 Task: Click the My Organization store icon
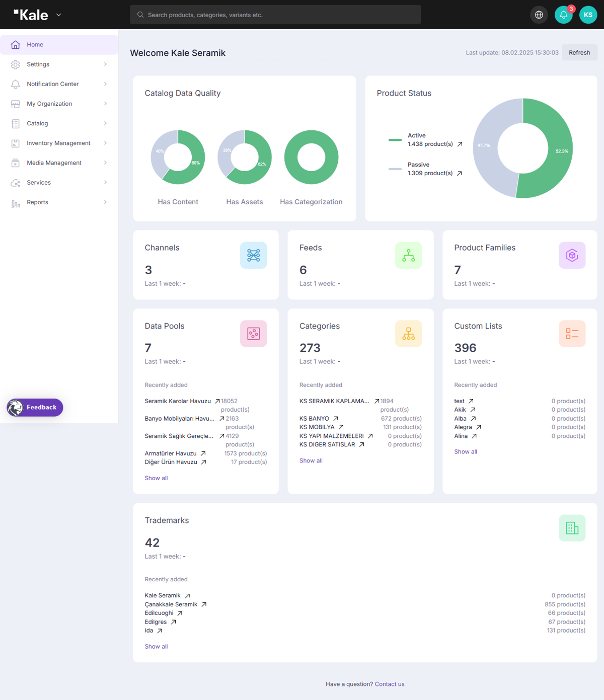coord(16,104)
